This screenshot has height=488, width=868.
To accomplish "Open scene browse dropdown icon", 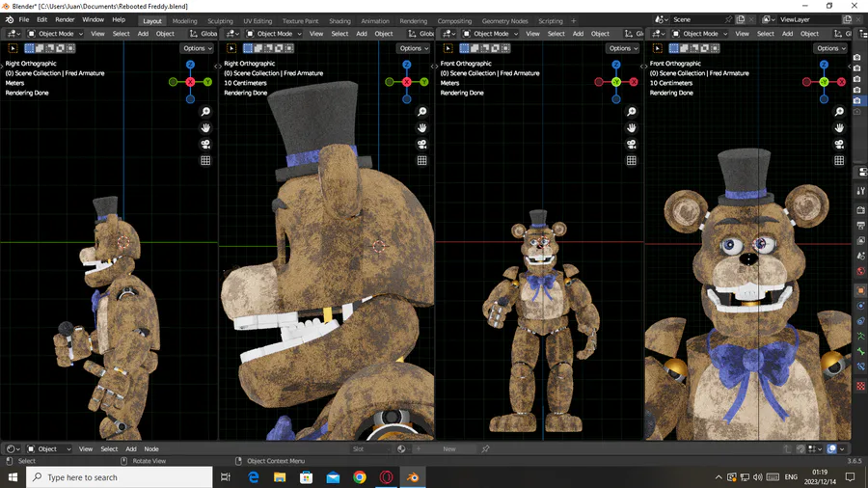I will click(x=662, y=19).
